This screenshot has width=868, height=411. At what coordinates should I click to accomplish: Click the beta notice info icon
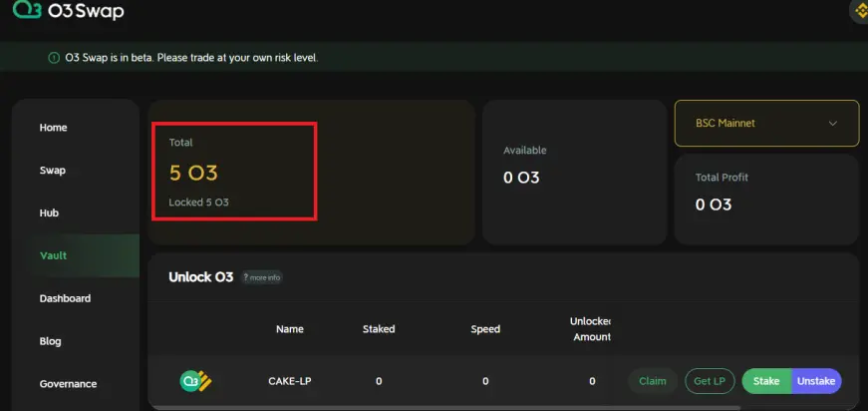click(x=54, y=58)
